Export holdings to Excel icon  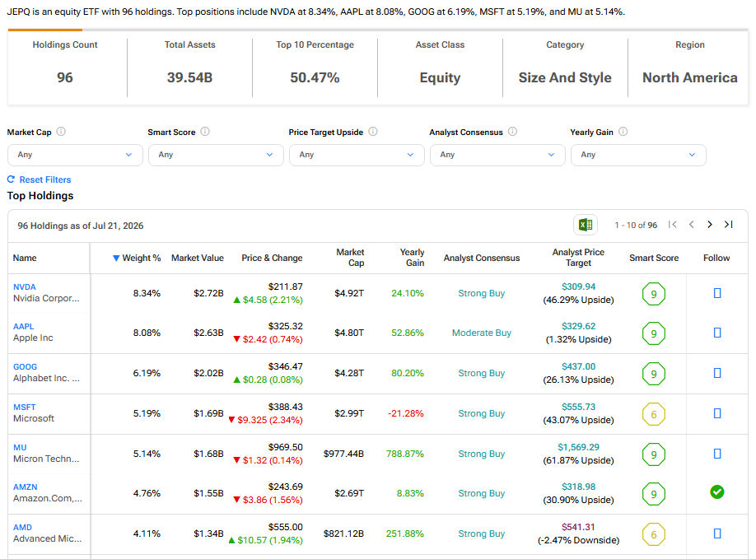click(x=586, y=225)
